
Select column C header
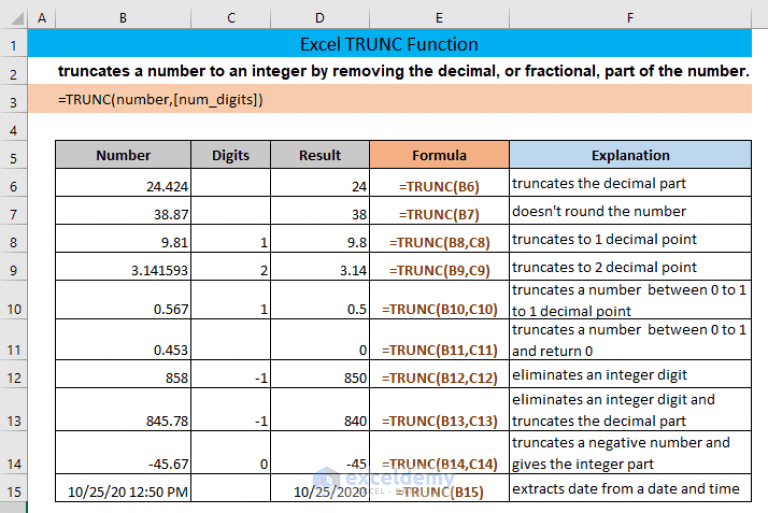(x=231, y=18)
